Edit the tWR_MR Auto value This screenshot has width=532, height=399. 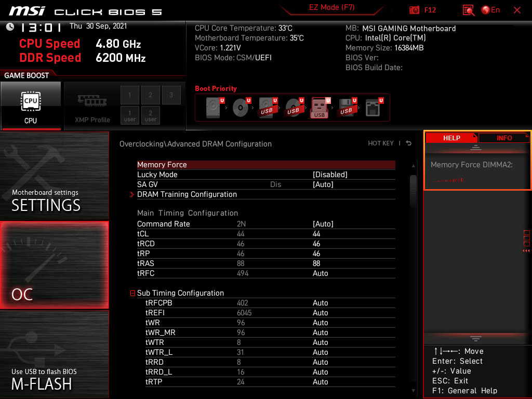320,332
